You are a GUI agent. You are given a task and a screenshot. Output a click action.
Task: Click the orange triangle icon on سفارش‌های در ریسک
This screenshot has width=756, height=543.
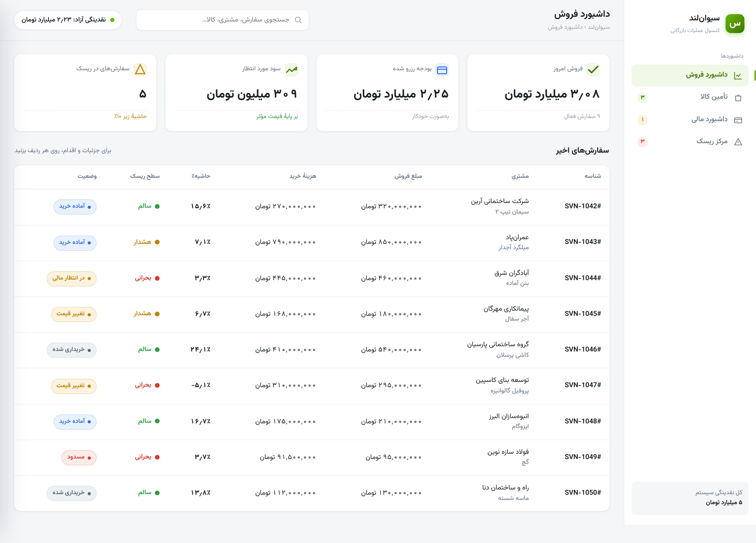[140, 70]
